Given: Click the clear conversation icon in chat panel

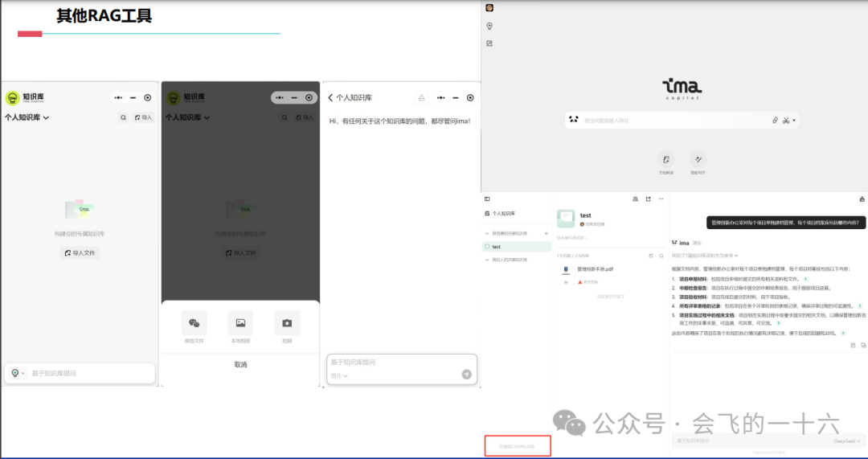Looking at the screenshot, I should pos(421,97).
